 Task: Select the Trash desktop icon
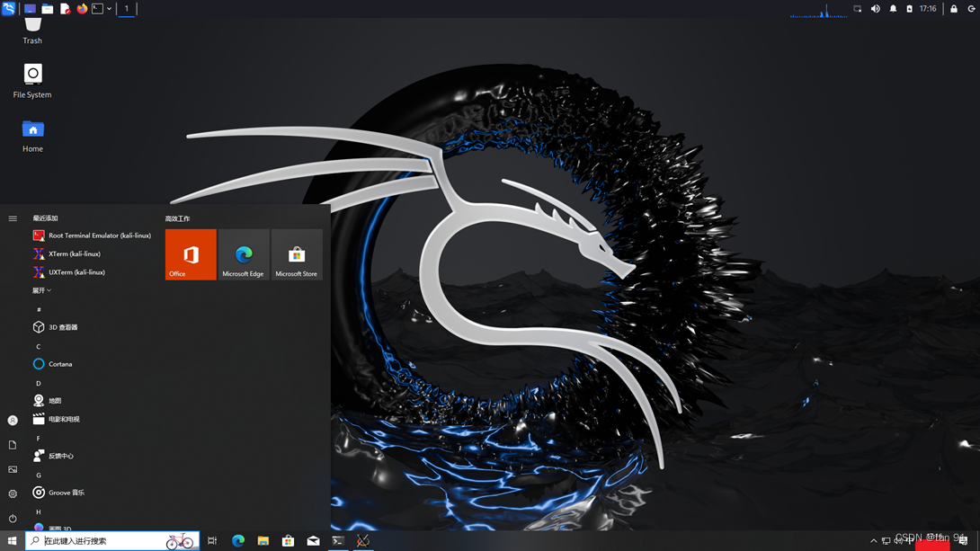click(32, 31)
